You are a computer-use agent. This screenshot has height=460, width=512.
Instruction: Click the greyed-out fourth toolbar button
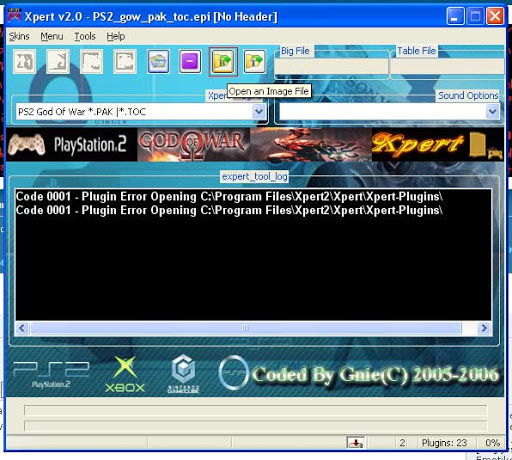click(125, 62)
